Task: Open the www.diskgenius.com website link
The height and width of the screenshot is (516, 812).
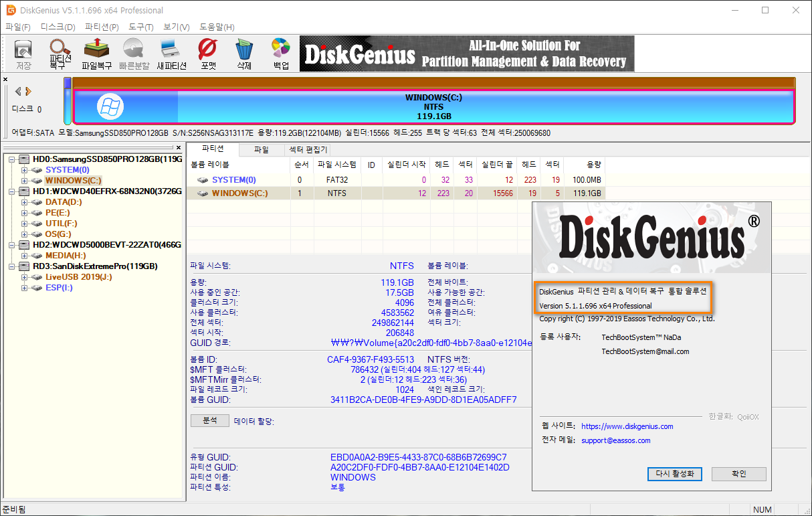Action: click(x=627, y=426)
